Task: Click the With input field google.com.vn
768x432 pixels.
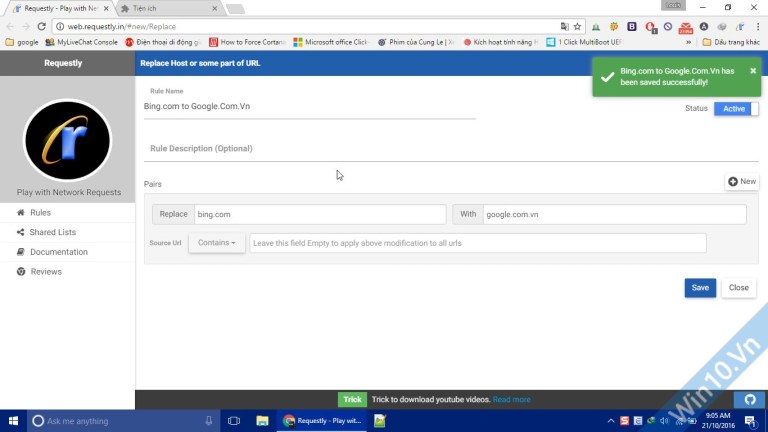Action: pos(614,215)
